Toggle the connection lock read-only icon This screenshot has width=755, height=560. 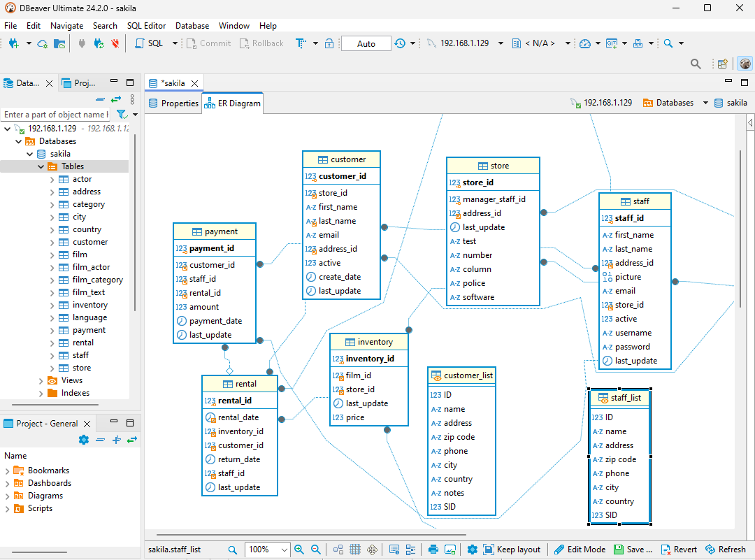point(329,43)
